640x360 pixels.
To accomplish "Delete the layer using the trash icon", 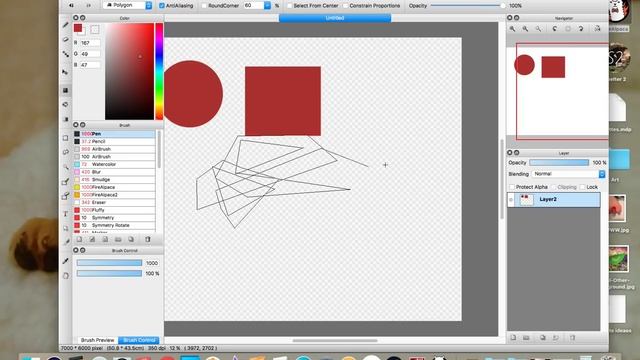I will coord(572,338).
